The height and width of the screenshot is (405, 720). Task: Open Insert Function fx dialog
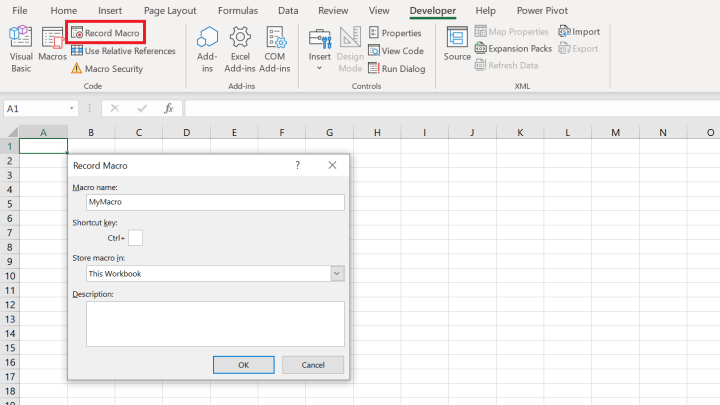169,108
